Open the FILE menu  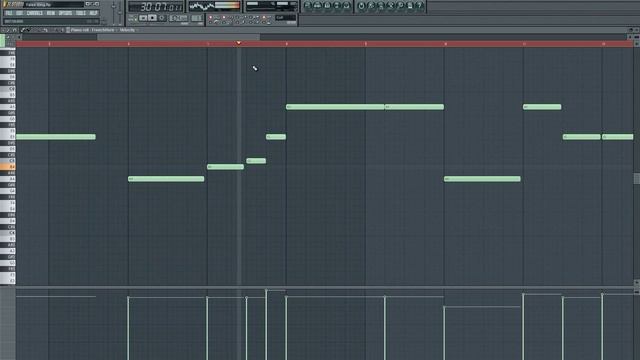click(9, 13)
